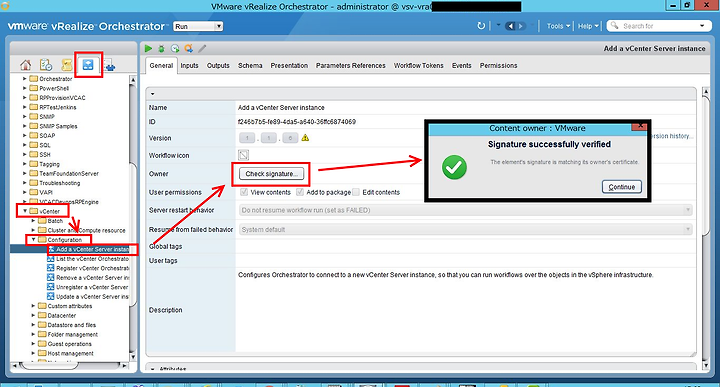Switch to the Schema tab
This screenshot has height=387, width=720.
[x=250, y=66]
